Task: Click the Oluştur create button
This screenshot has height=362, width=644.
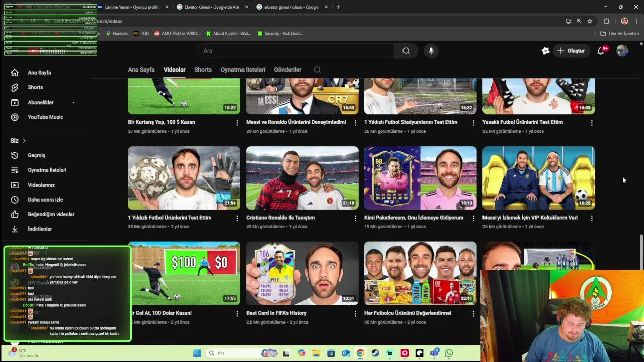Action: click(x=571, y=51)
